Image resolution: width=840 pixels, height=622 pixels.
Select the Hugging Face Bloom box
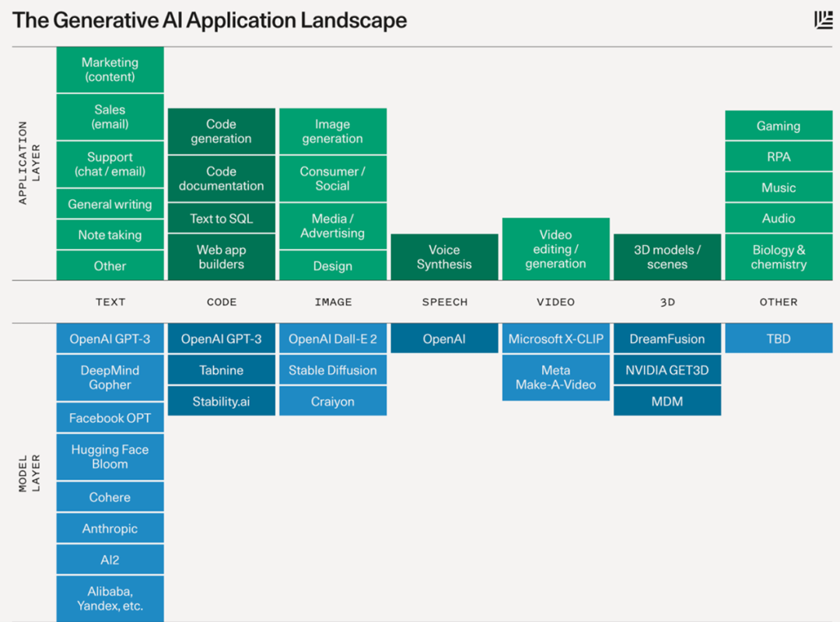point(110,456)
